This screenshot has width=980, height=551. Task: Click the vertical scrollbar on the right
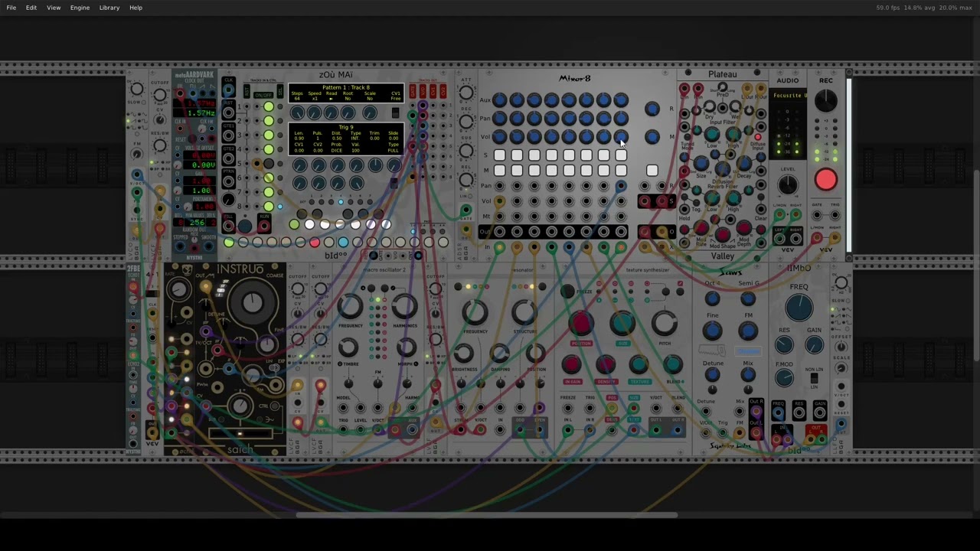tap(977, 264)
